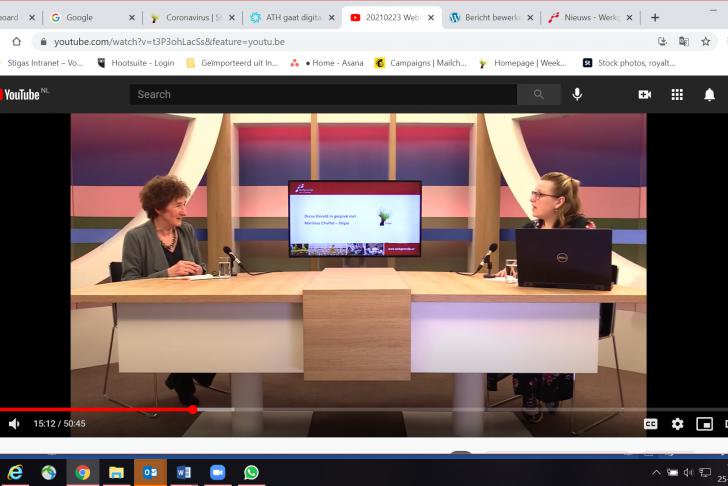Click the youtube.com address bar
This screenshot has height=486, width=728.
click(x=344, y=42)
